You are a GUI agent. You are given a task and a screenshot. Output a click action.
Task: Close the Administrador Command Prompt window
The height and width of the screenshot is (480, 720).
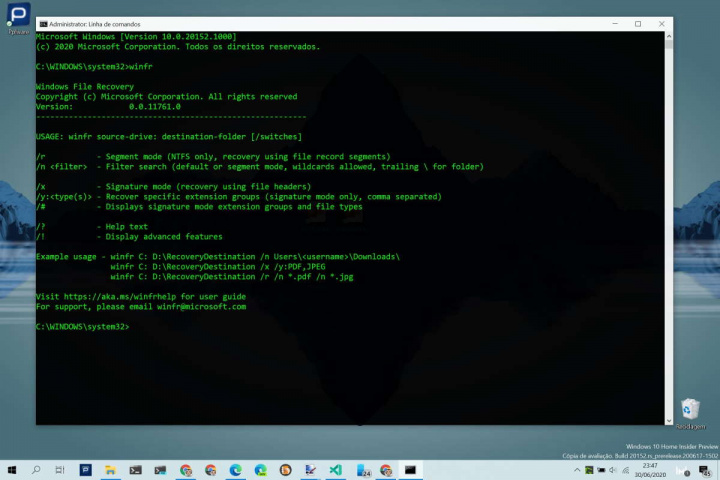pos(663,24)
